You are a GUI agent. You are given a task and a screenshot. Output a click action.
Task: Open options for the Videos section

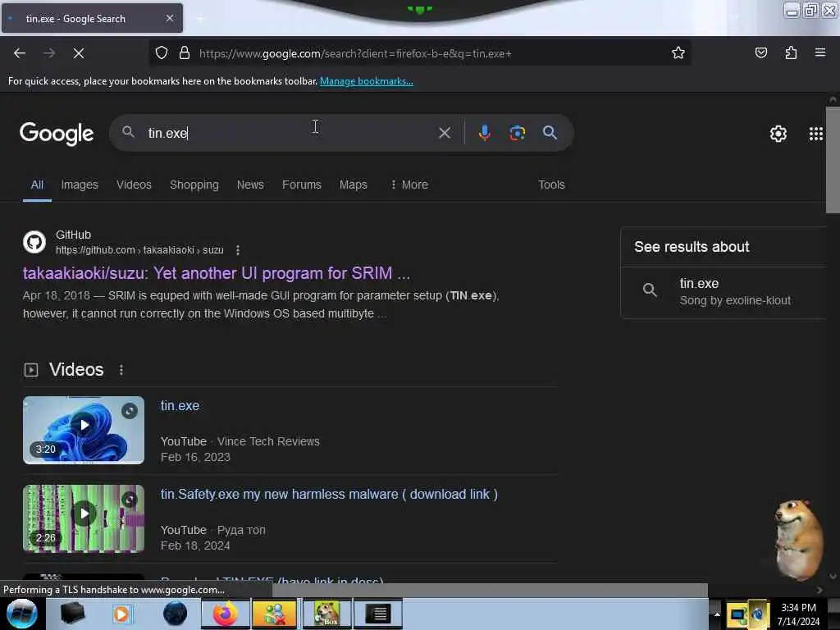(121, 370)
